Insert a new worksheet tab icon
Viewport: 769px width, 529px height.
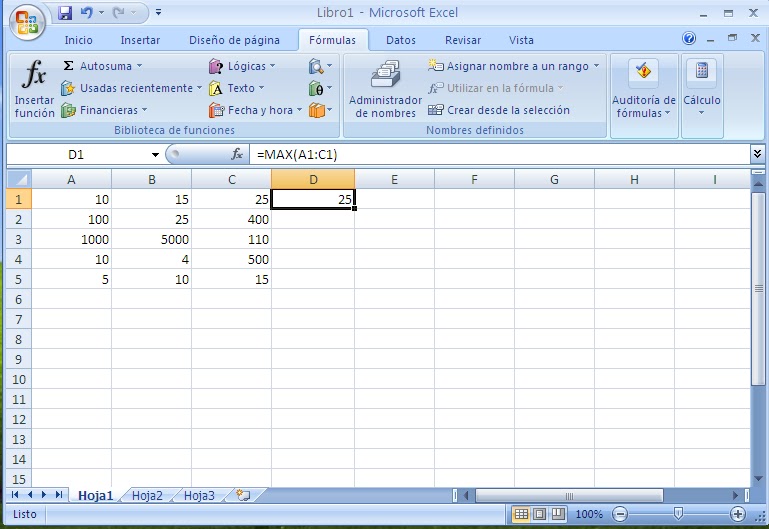[243, 495]
